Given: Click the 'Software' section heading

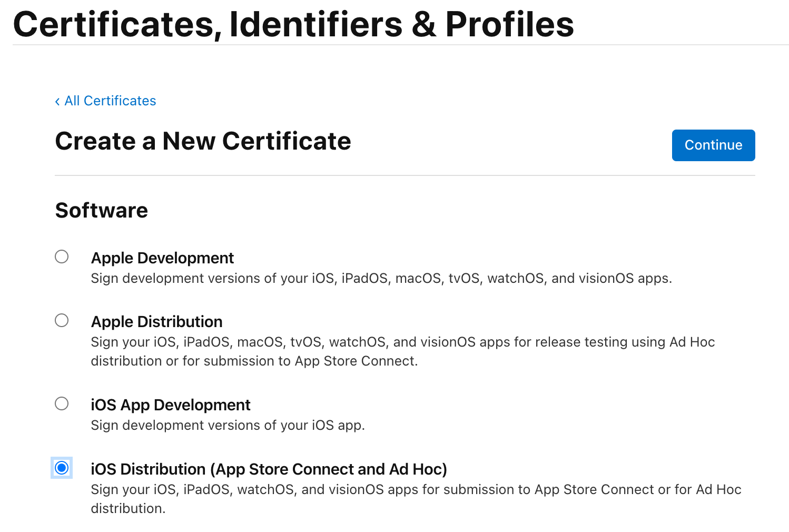Looking at the screenshot, I should [x=102, y=210].
